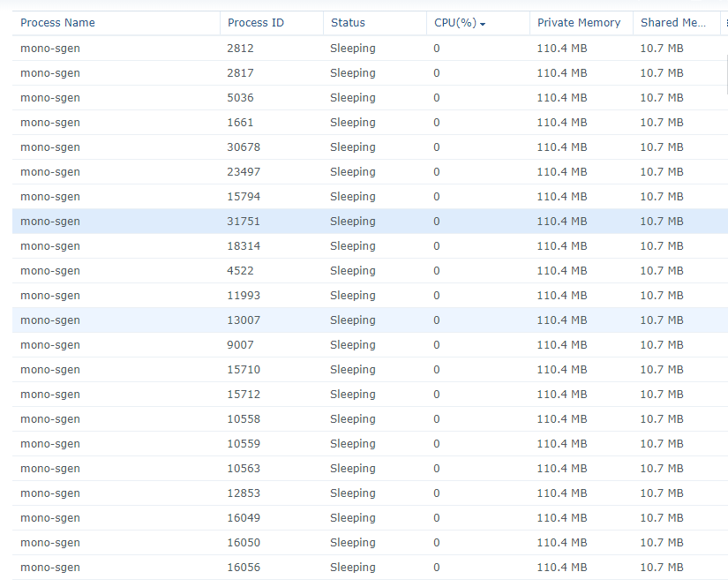The height and width of the screenshot is (587, 728).
Task: Click the vertical scrollbar thumb of the process list
Action: point(726,74)
